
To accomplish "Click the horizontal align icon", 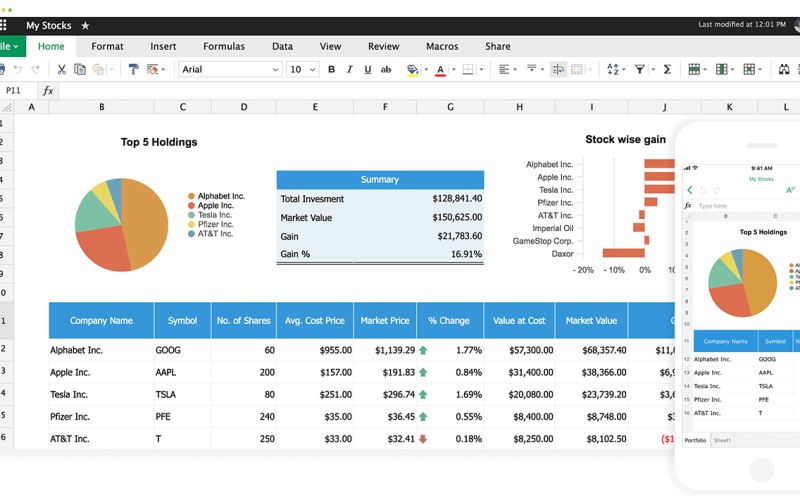I will tap(504, 69).
